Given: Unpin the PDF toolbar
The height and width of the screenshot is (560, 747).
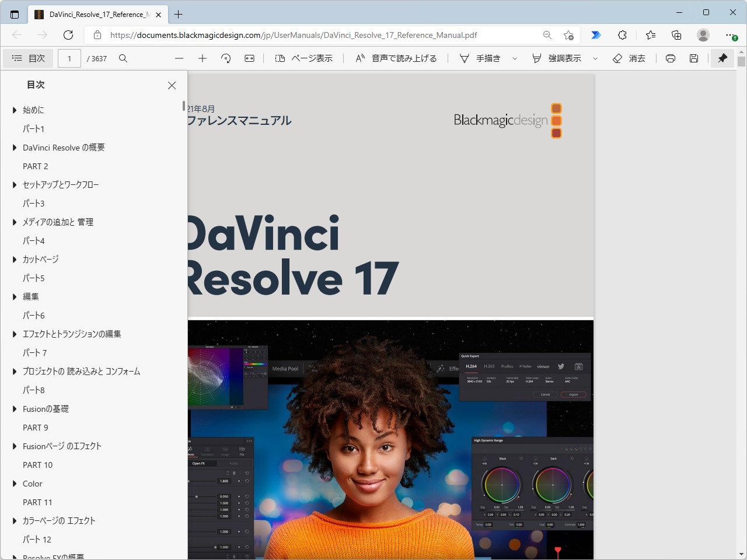Looking at the screenshot, I should pos(722,58).
